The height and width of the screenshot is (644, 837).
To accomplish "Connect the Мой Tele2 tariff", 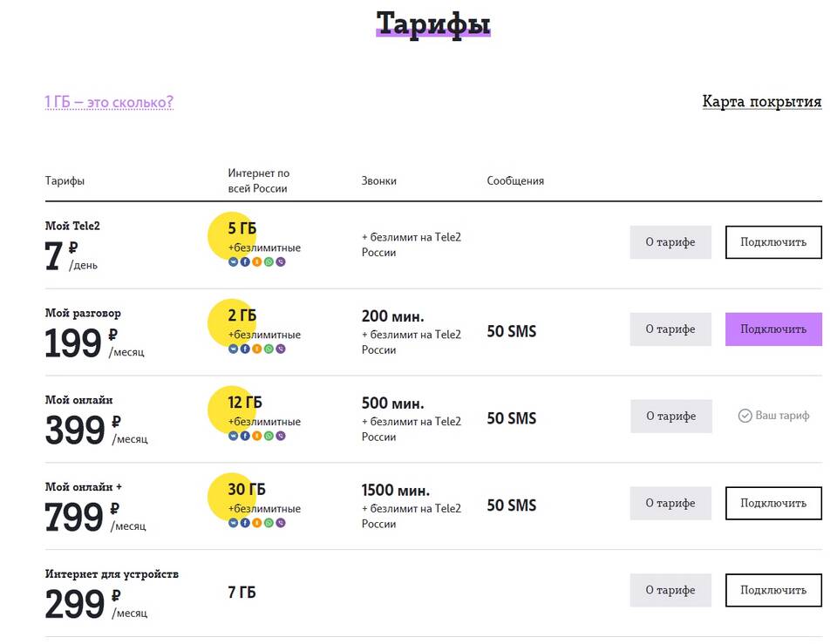I will (773, 242).
